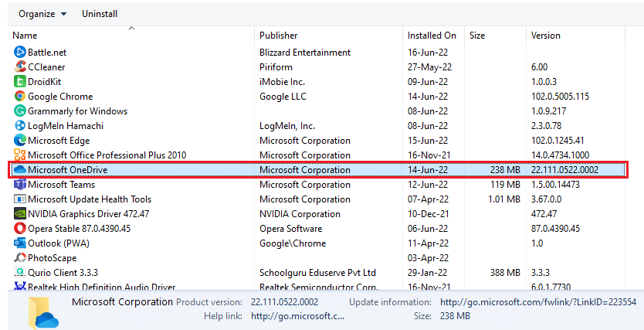
Task: Sort by the Version column header
Action: 545,36
